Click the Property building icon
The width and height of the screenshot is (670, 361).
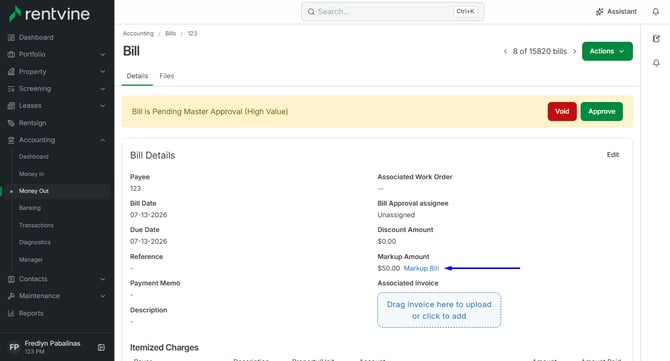pyautogui.click(x=12, y=72)
